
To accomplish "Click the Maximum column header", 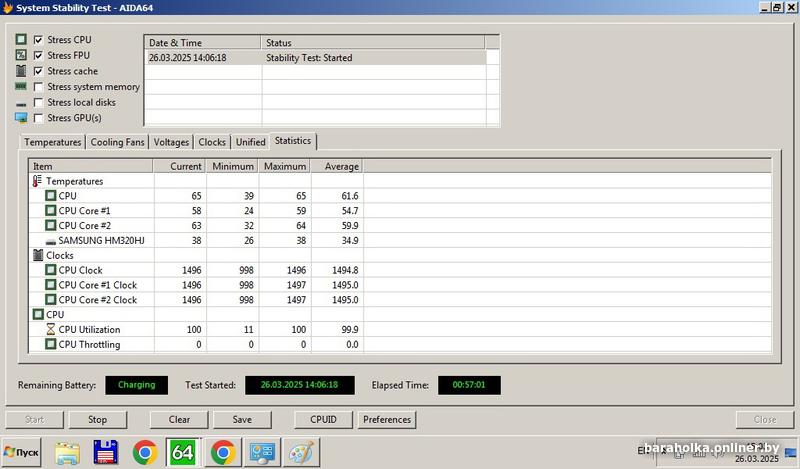I will tap(285, 166).
